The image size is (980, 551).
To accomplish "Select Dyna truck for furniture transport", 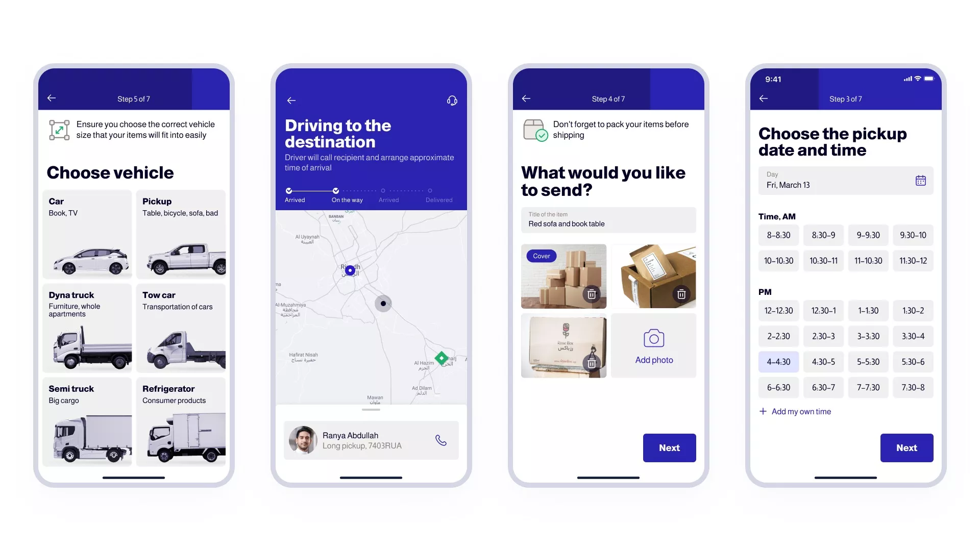I will [86, 330].
